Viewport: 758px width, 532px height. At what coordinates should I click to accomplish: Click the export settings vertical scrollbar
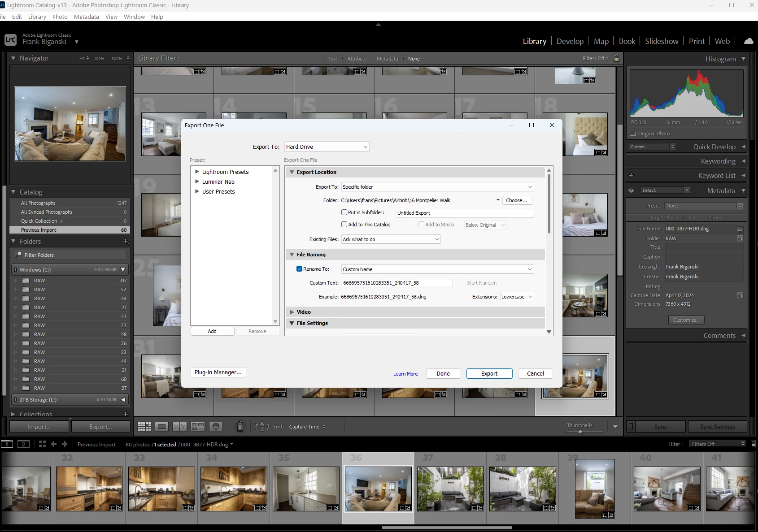pos(549,203)
